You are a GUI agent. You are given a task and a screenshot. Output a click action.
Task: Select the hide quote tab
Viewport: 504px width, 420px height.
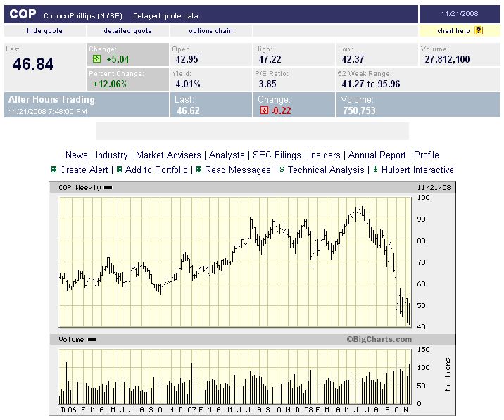tap(45, 31)
